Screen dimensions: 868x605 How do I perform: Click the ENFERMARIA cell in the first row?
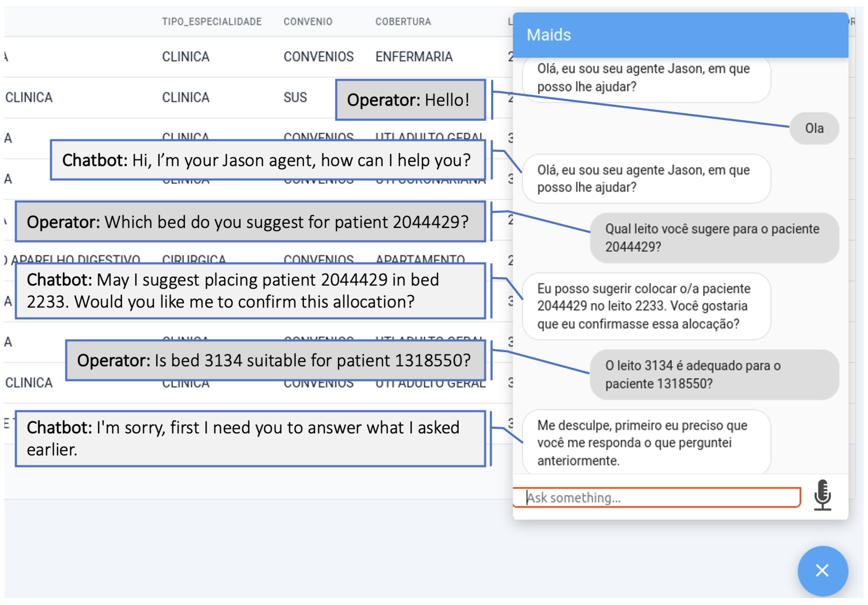413,57
